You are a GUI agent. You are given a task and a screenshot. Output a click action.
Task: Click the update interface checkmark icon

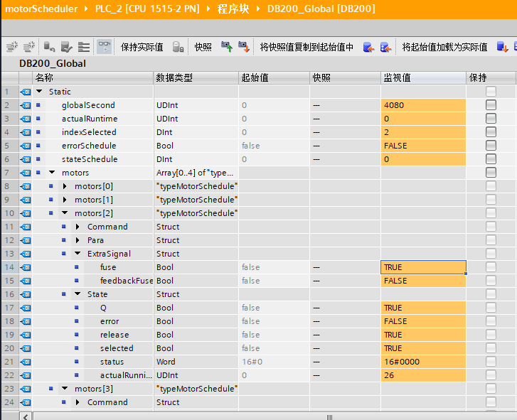[x=67, y=47]
